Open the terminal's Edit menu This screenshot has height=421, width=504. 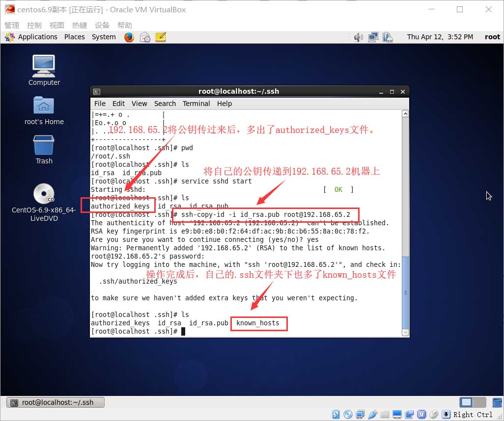pyautogui.click(x=118, y=104)
